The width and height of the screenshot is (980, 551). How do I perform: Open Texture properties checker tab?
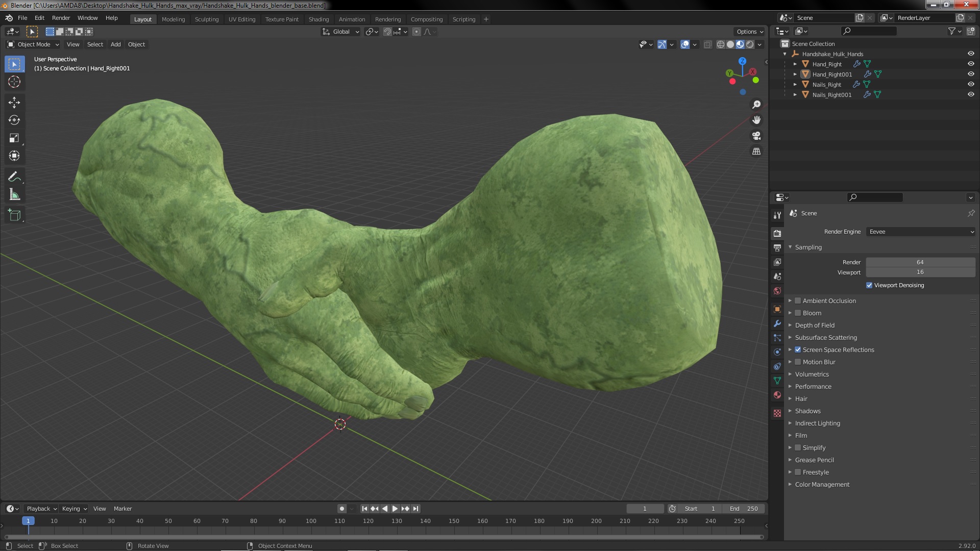(777, 413)
